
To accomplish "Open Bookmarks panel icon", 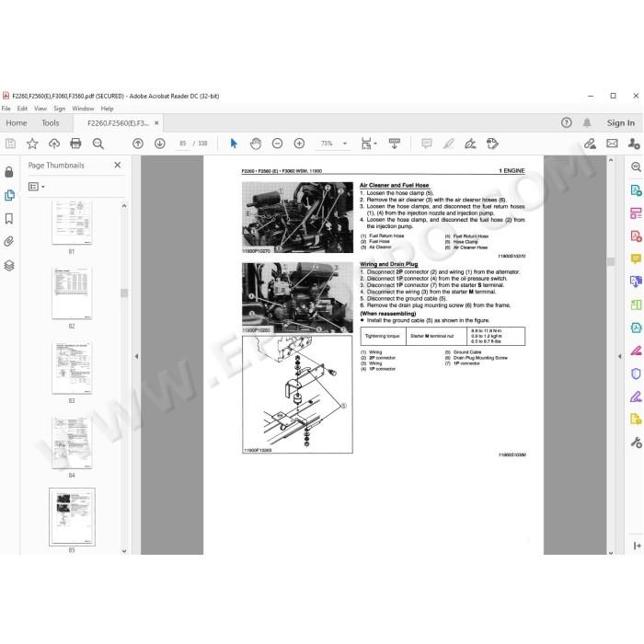I will (9, 219).
